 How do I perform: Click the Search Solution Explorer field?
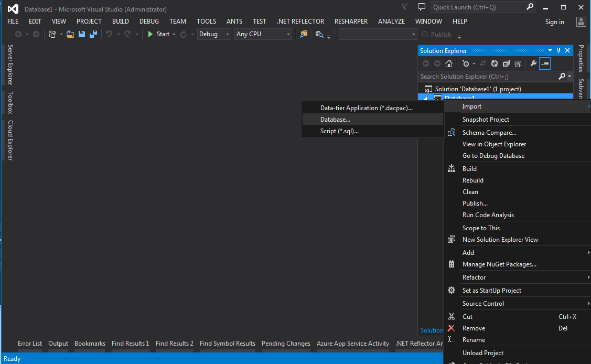pos(487,77)
